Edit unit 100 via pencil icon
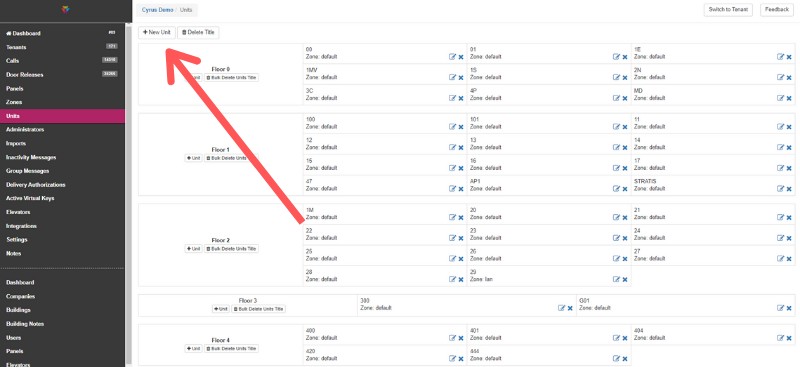Viewport: 800px width, 367px height. tap(453, 127)
